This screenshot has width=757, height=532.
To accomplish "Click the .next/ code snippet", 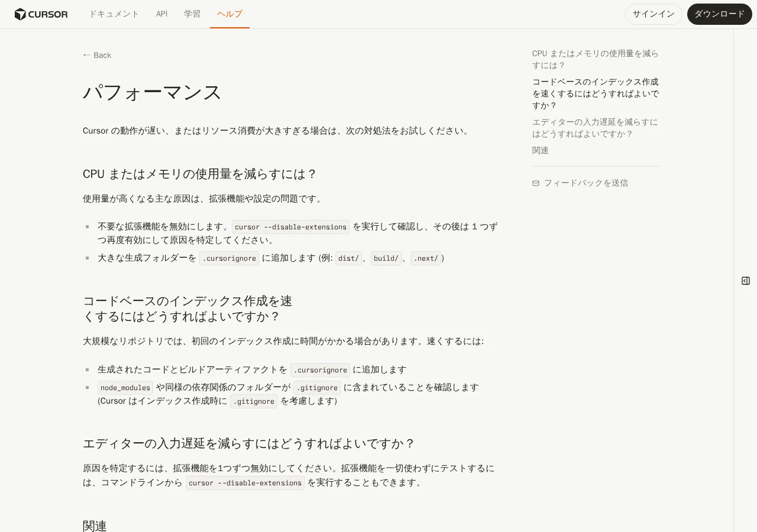I will tap(426, 258).
